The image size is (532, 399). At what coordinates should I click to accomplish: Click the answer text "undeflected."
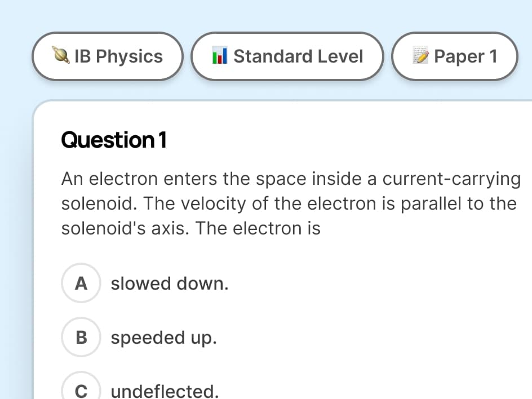[165, 391]
